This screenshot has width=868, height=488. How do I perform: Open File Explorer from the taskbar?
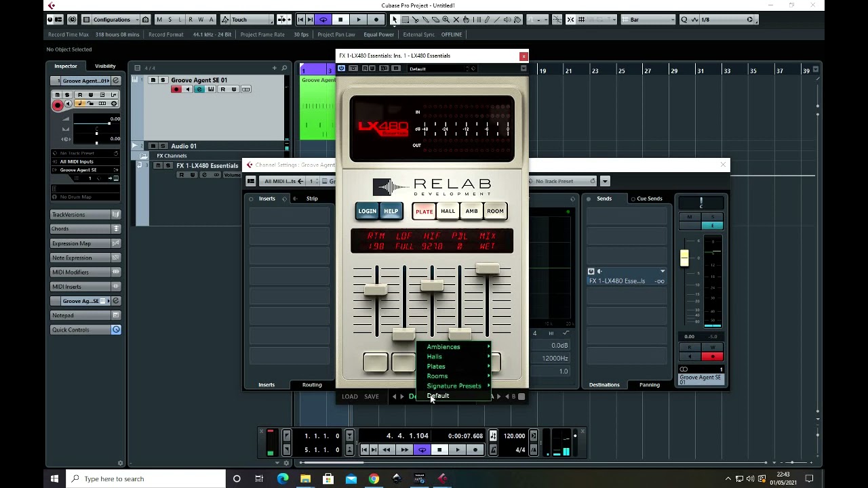coord(305,479)
